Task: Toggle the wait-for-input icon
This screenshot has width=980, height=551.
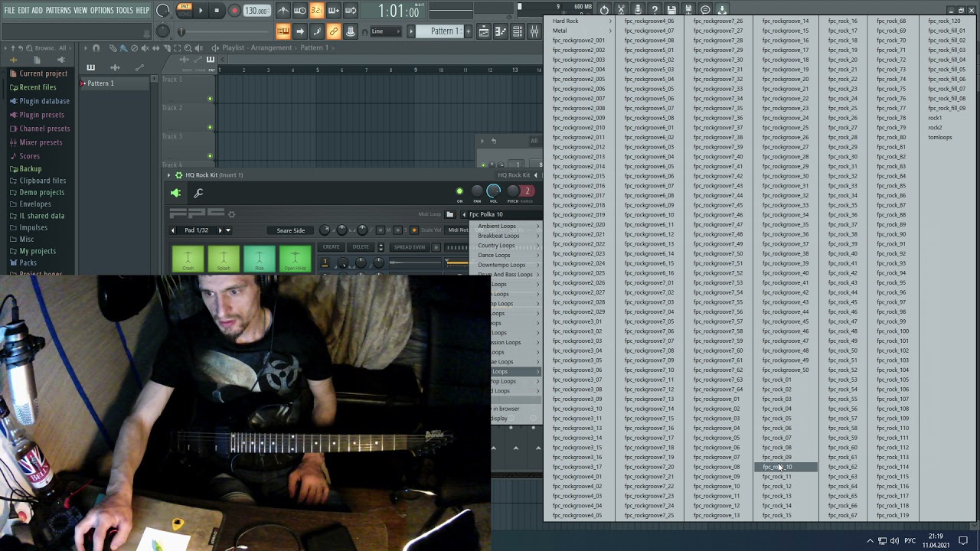Action: coord(300,11)
